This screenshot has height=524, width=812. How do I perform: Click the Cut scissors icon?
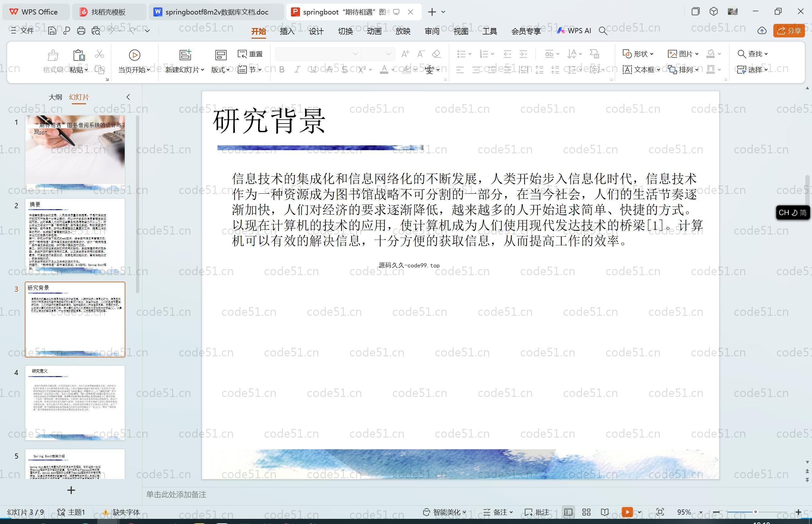click(99, 54)
